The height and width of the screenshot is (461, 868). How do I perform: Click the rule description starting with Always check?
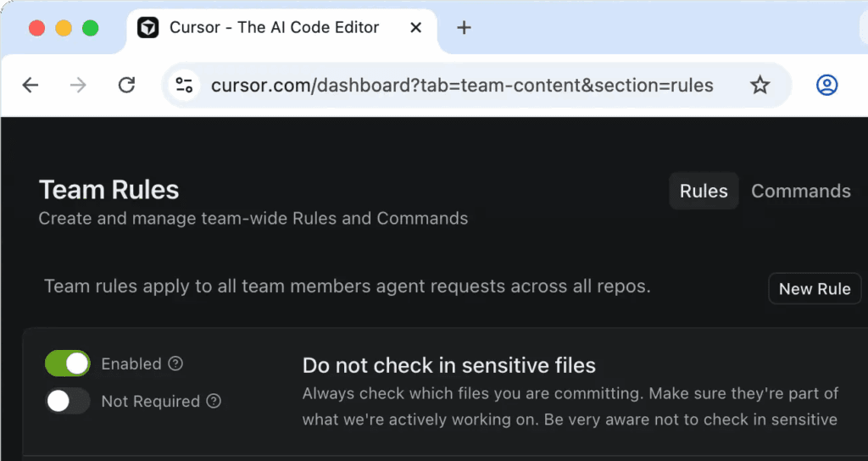(570, 406)
